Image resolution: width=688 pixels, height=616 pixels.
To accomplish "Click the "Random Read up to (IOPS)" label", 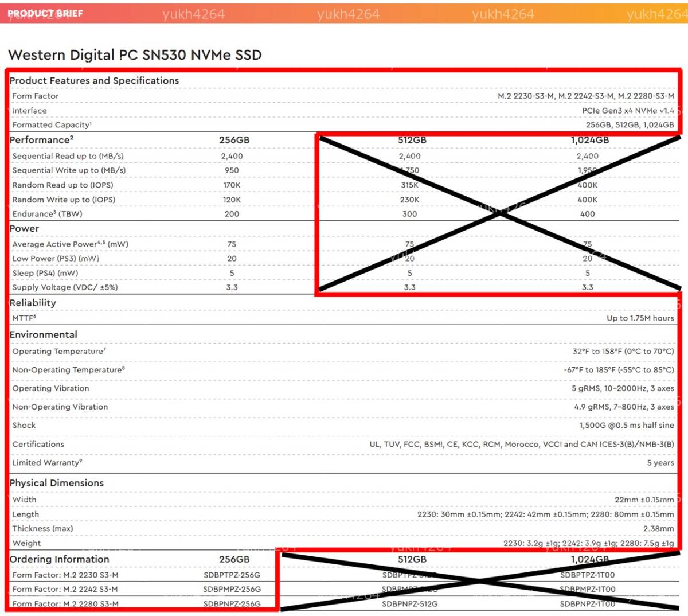I will click(62, 185).
